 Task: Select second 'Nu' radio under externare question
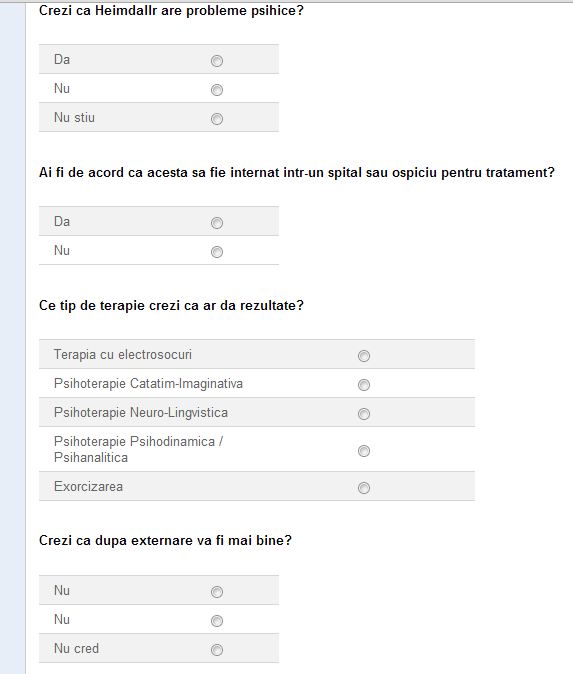pos(217,621)
